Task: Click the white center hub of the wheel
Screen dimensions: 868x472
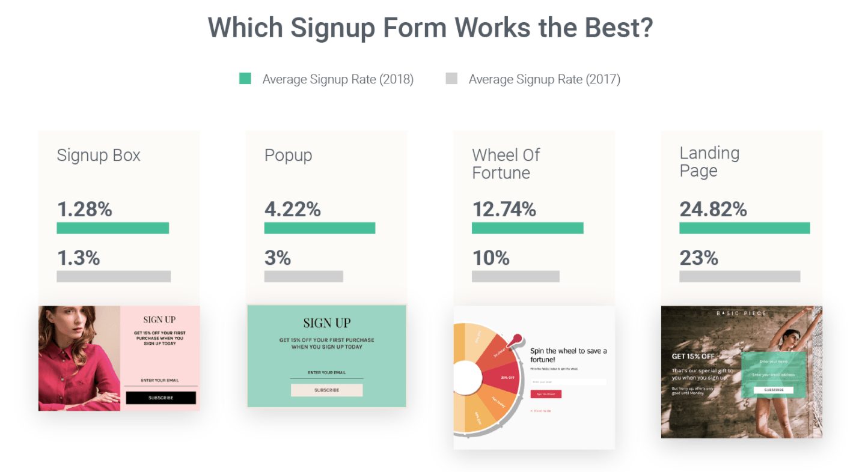Action: (x=467, y=377)
